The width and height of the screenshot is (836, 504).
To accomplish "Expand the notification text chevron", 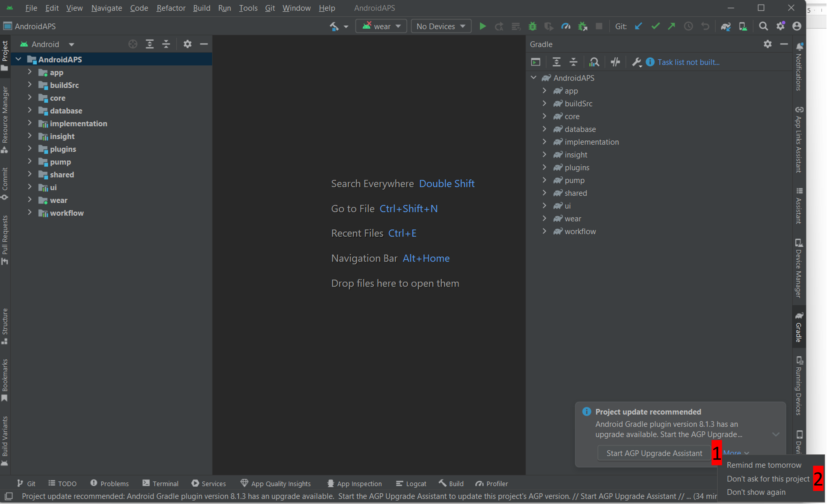I will pos(776,435).
